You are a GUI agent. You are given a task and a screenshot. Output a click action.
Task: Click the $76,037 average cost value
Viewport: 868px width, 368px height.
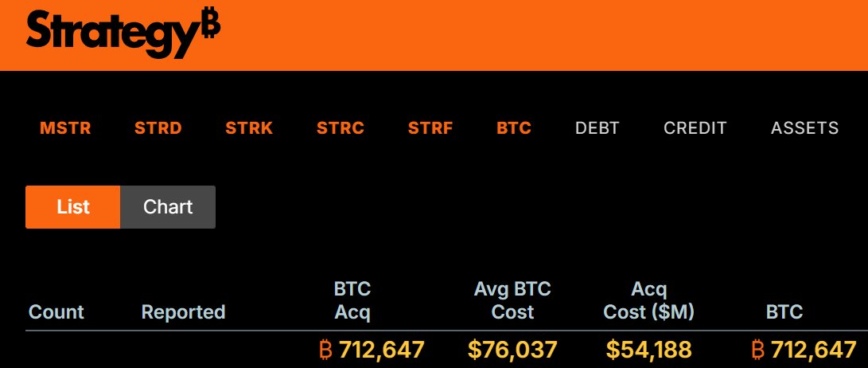(x=512, y=350)
